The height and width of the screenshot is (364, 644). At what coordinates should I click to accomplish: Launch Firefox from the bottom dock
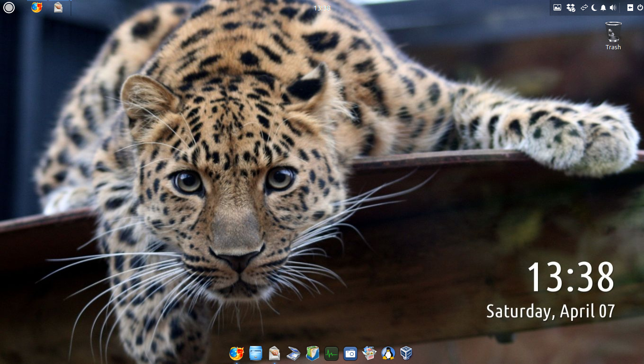236,353
